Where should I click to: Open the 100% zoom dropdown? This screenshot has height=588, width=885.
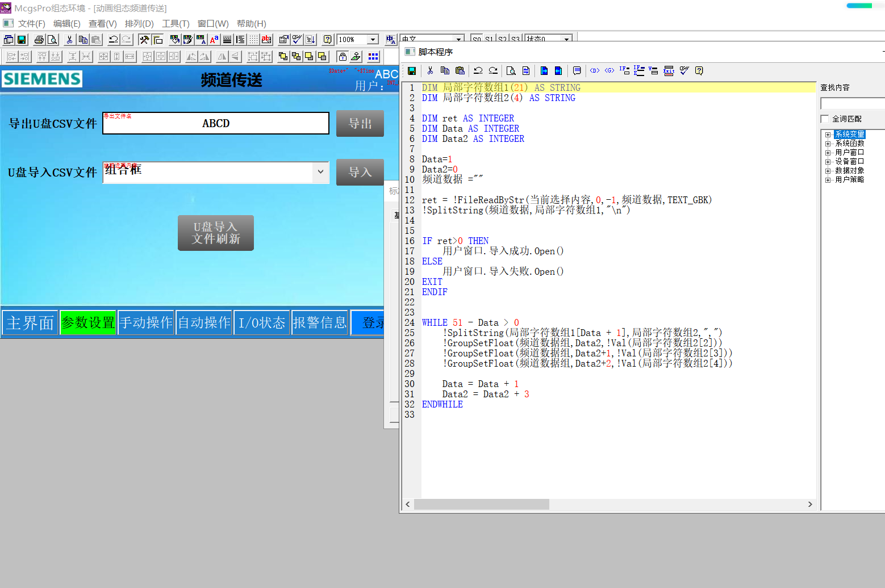(x=373, y=40)
